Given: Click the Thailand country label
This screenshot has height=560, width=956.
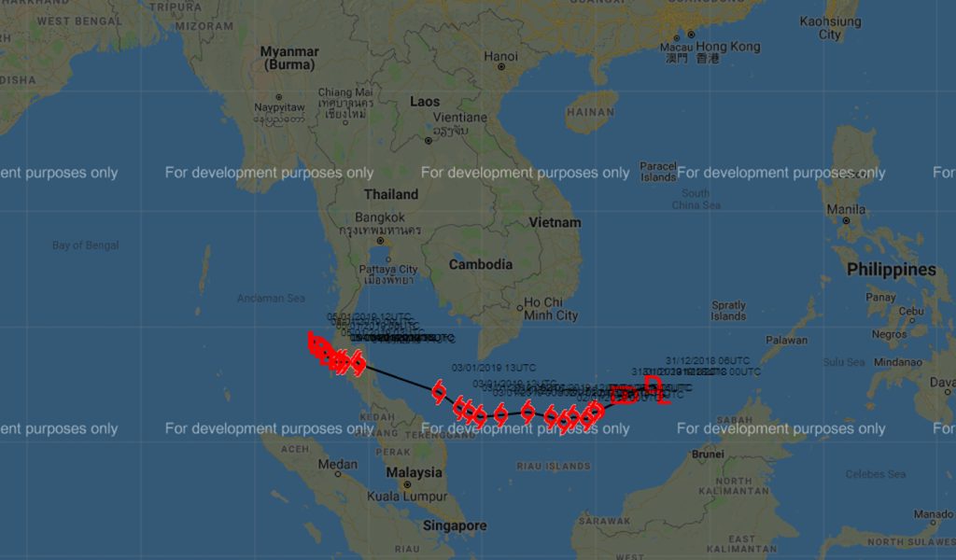Looking at the screenshot, I should (391, 194).
